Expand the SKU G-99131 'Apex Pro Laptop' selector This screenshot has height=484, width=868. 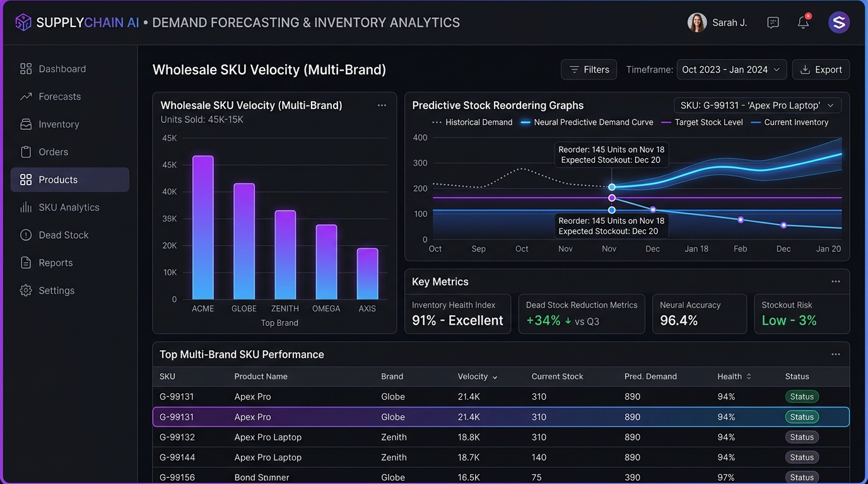point(758,105)
